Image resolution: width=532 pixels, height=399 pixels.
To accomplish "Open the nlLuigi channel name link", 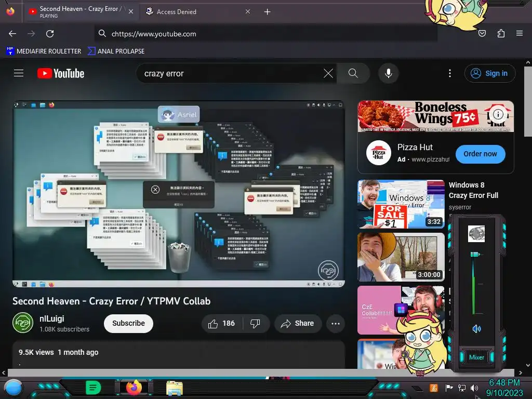I will click(52, 318).
